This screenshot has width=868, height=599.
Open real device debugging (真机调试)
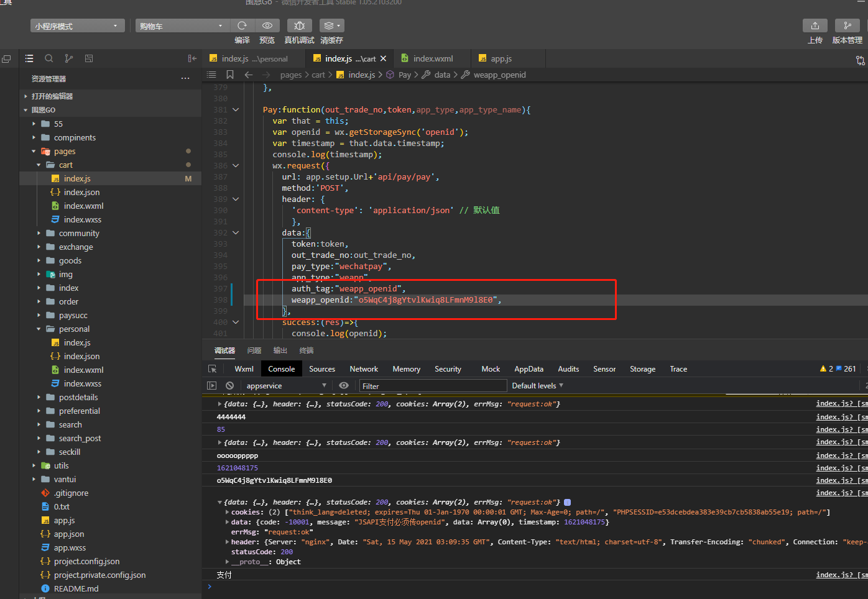point(299,25)
